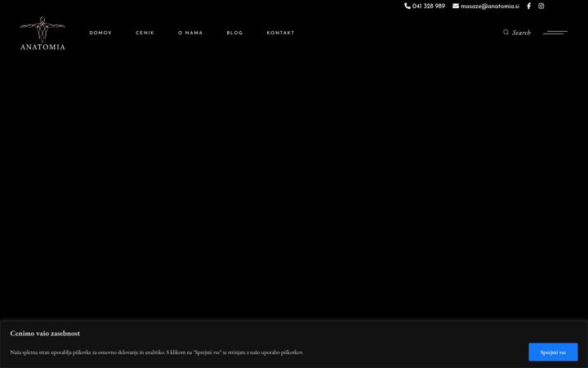Click the envelope email icon
588x368 pixels.
click(456, 6)
